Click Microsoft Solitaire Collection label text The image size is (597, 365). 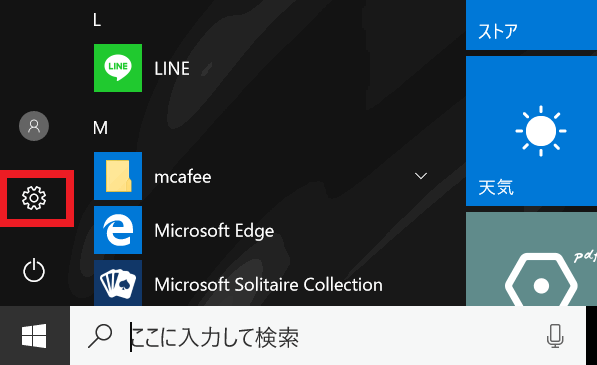coord(268,285)
